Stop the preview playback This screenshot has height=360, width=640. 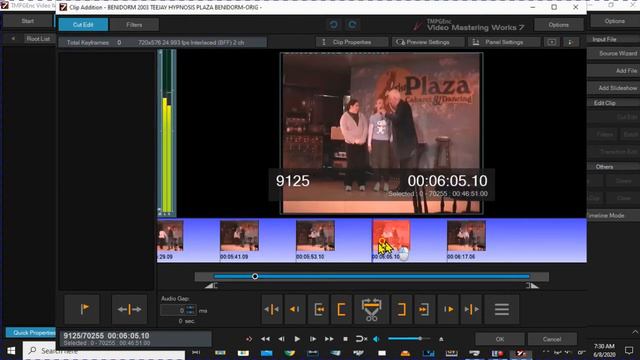point(345,339)
